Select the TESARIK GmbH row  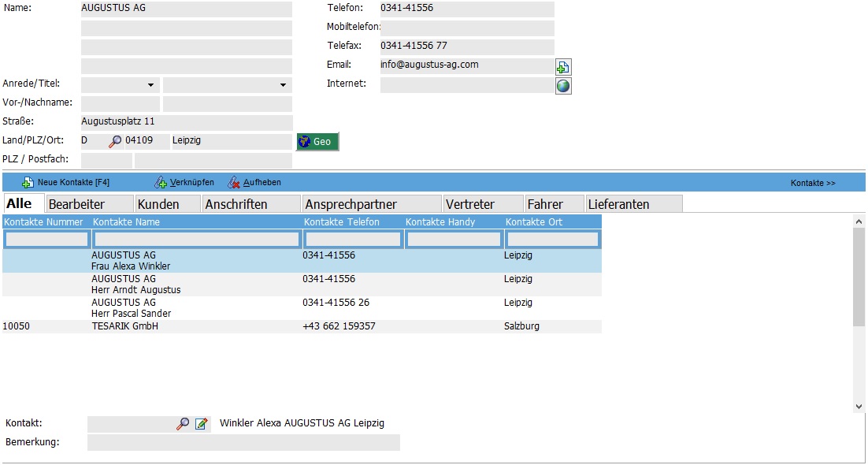click(x=302, y=326)
